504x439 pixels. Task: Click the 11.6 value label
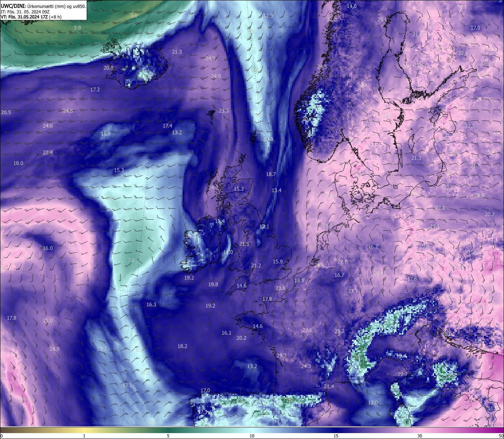tap(352, 6)
